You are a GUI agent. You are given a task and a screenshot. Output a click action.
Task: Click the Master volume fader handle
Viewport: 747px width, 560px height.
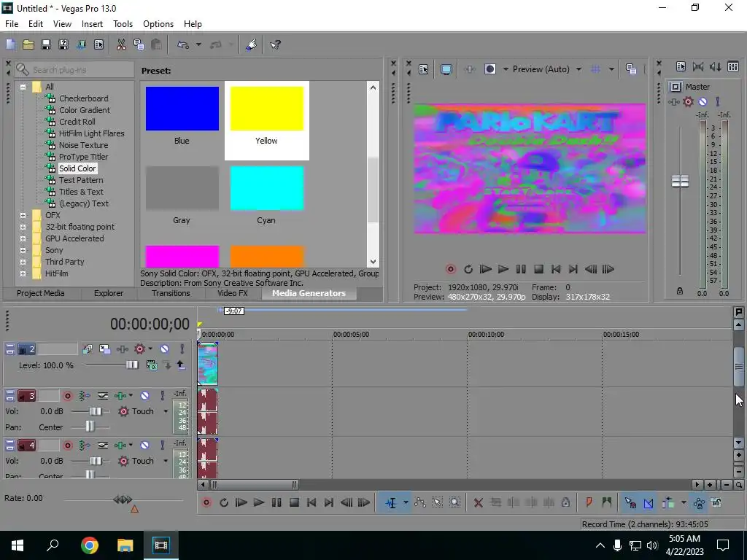click(680, 182)
